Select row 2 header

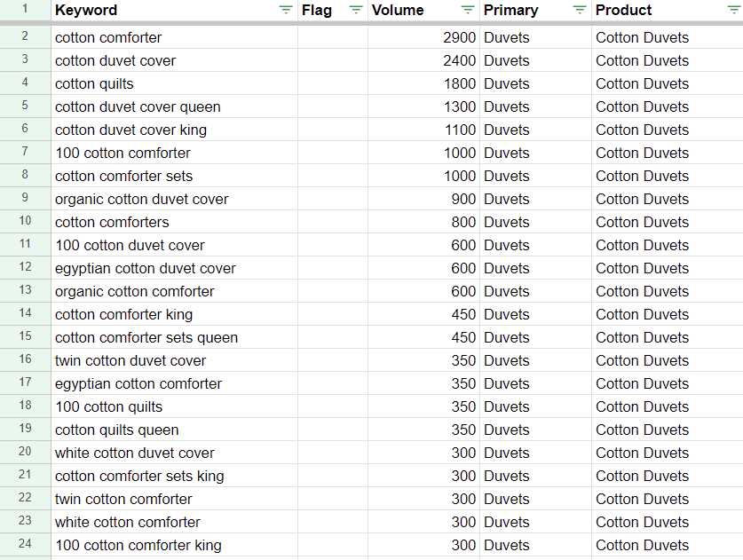click(x=25, y=37)
